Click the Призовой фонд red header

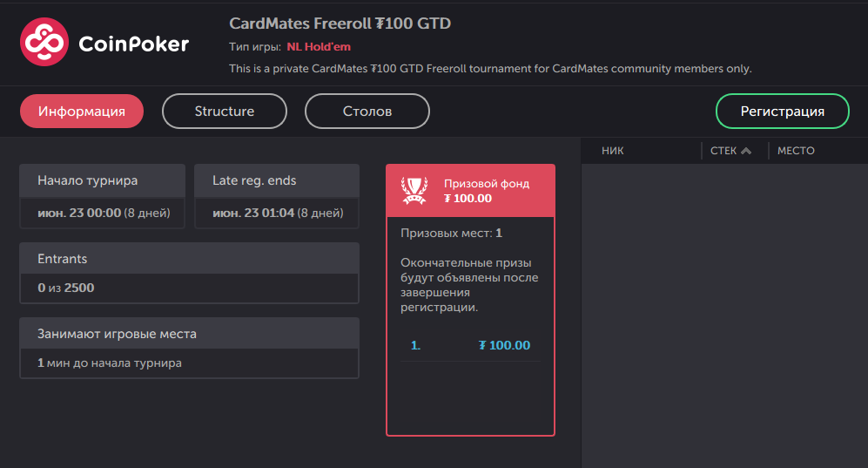470,191
